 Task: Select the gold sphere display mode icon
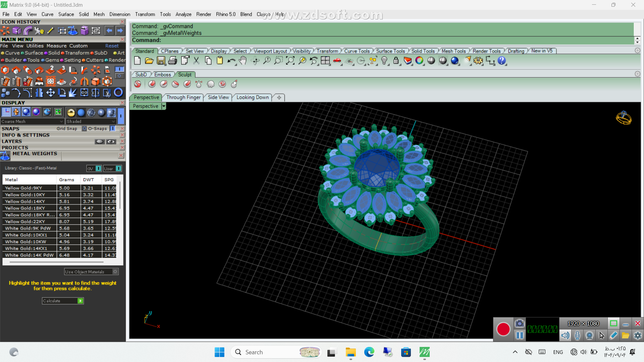[71, 113]
